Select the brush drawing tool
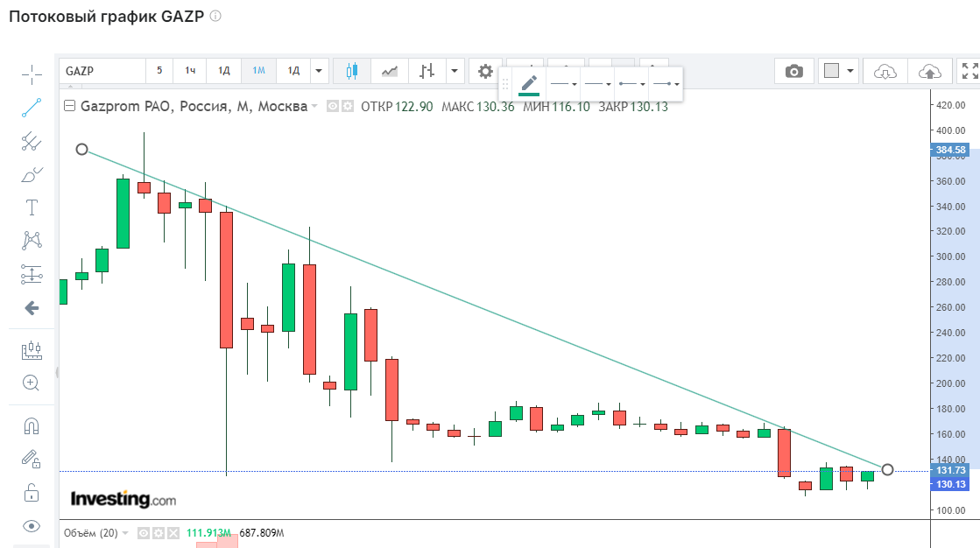 coord(32,175)
